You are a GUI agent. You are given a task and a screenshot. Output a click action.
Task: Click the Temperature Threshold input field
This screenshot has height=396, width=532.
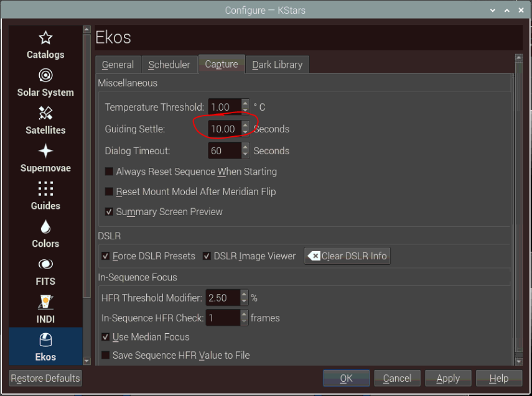click(225, 107)
